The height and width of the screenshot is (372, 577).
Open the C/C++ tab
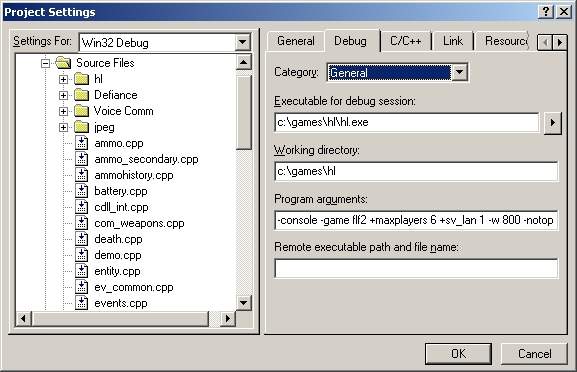pos(406,40)
